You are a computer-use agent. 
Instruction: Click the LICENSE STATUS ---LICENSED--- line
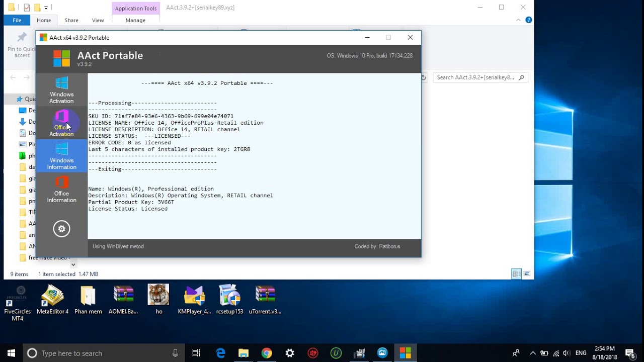coord(139,136)
